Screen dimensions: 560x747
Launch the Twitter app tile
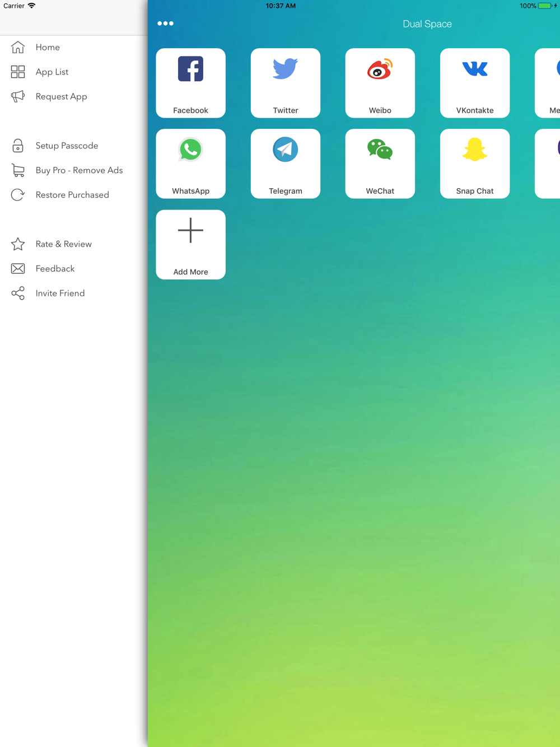point(286,83)
